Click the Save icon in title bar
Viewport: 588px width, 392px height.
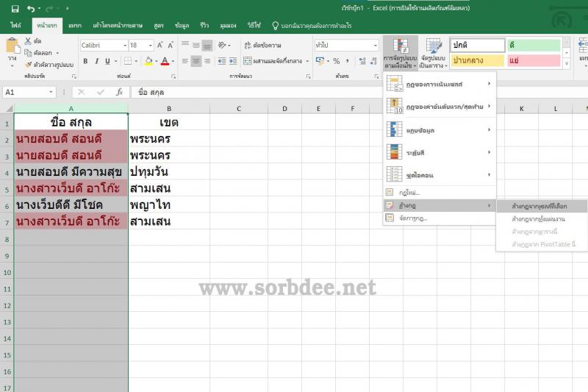[15, 8]
